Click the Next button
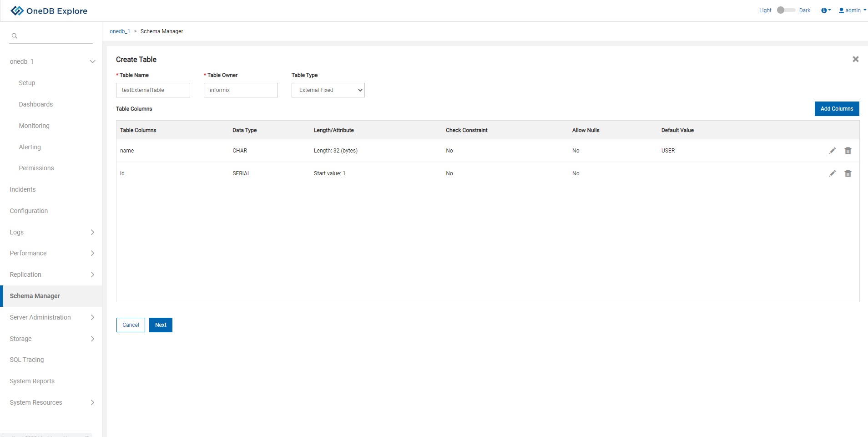Viewport: 868px width, 437px height. (161, 325)
